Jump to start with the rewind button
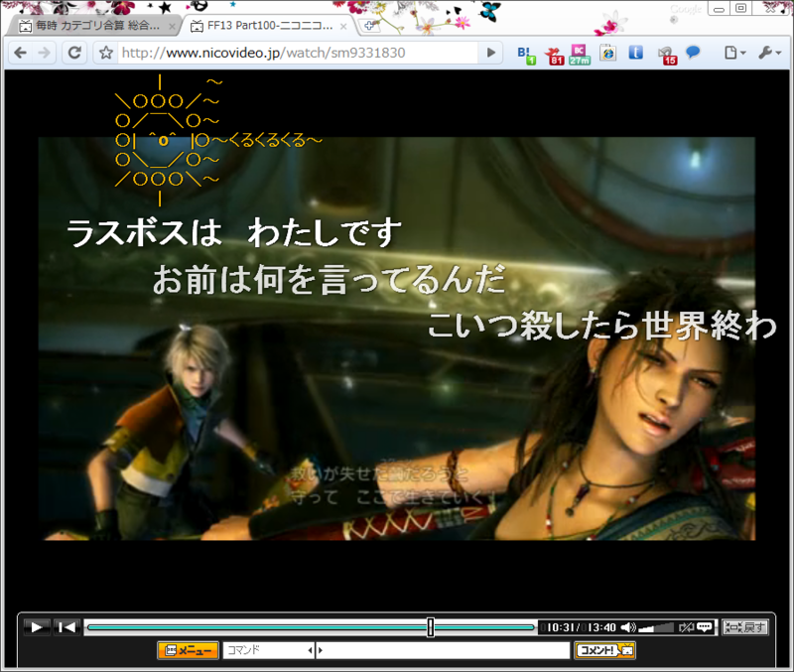The image size is (794, 672). click(66, 627)
